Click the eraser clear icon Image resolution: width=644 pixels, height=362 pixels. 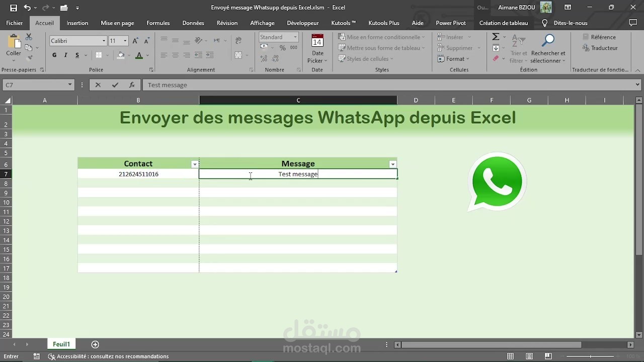pyautogui.click(x=496, y=59)
